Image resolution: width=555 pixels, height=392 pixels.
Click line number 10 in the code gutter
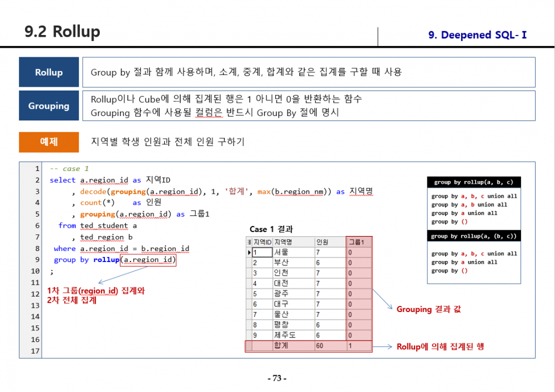click(x=35, y=272)
